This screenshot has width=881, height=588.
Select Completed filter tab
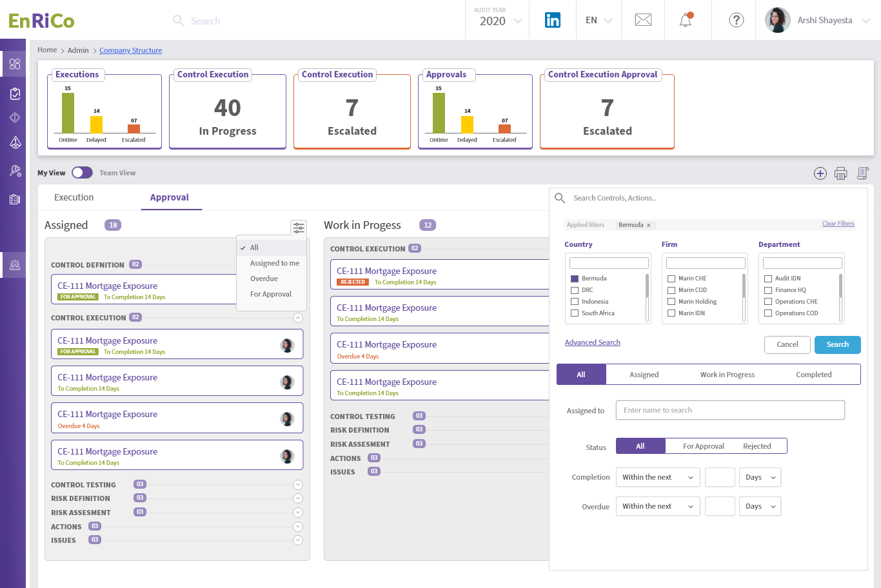[x=814, y=375]
